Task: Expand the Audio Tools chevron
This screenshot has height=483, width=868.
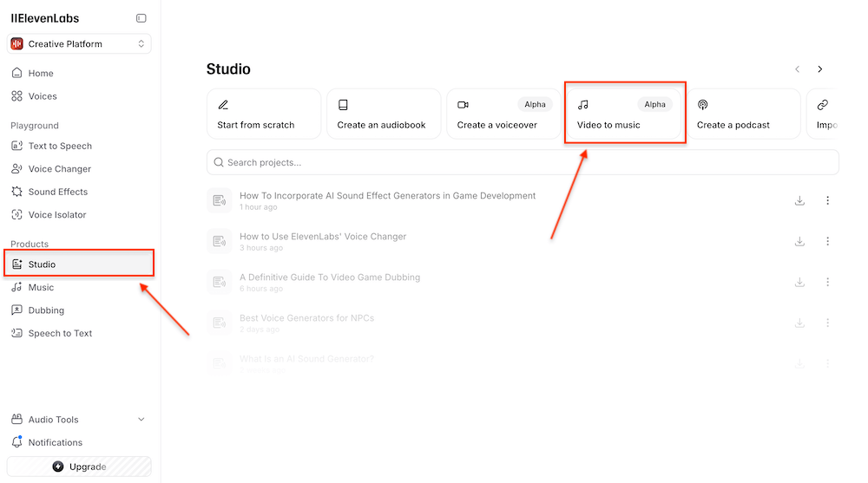Action: pyautogui.click(x=141, y=420)
